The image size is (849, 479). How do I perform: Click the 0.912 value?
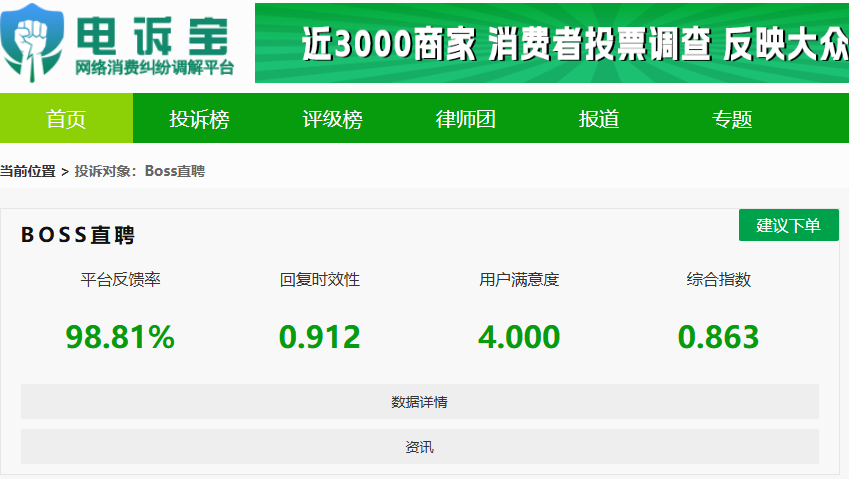319,337
